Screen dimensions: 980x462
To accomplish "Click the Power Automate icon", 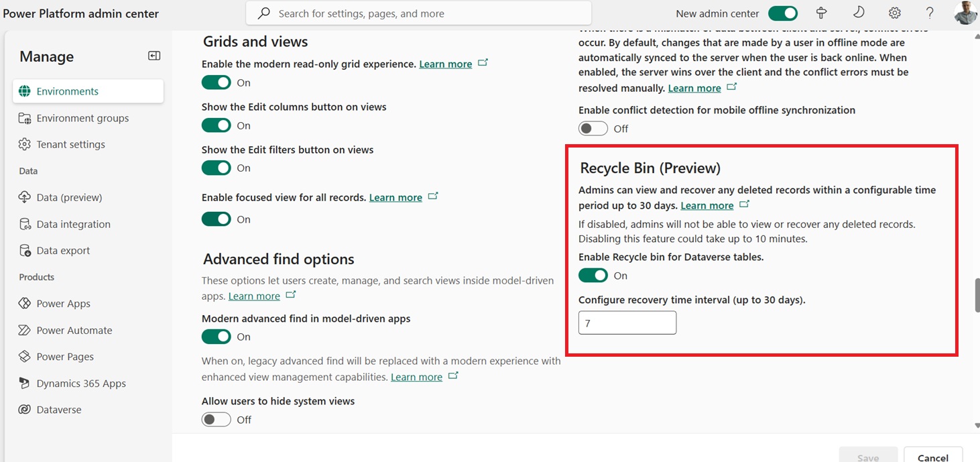I will [25, 330].
